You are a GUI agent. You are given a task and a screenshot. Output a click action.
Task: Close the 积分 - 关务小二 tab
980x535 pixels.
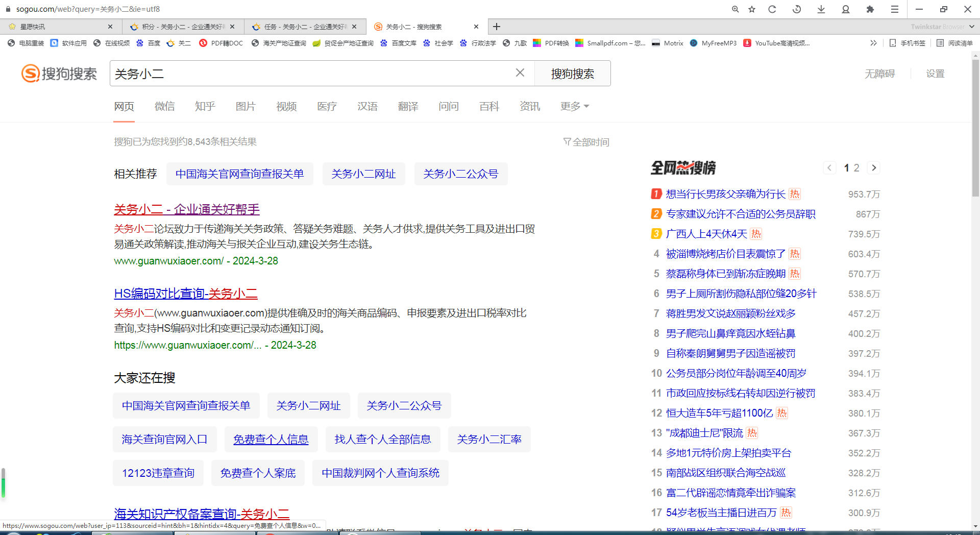click(x=232, y=27)
